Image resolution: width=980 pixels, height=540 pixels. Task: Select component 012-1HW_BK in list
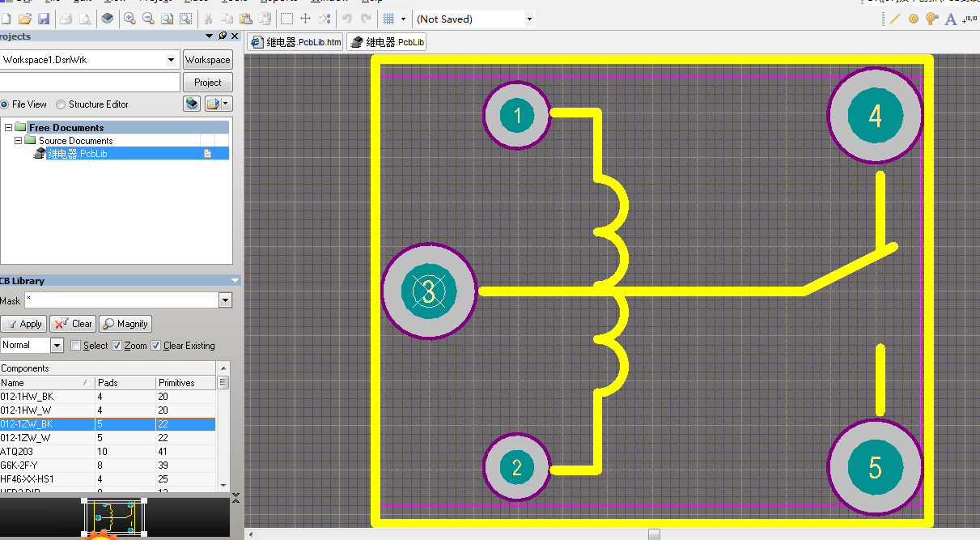pyautogui.click(x=108, y=397)
